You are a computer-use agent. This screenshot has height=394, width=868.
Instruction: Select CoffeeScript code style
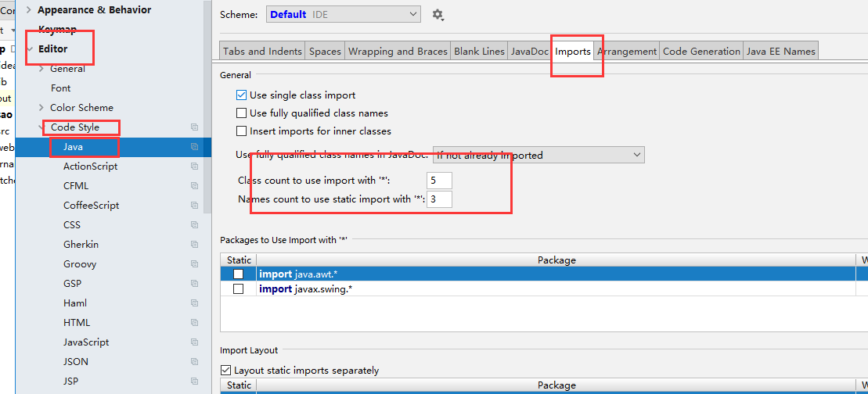tap(92, 206)
